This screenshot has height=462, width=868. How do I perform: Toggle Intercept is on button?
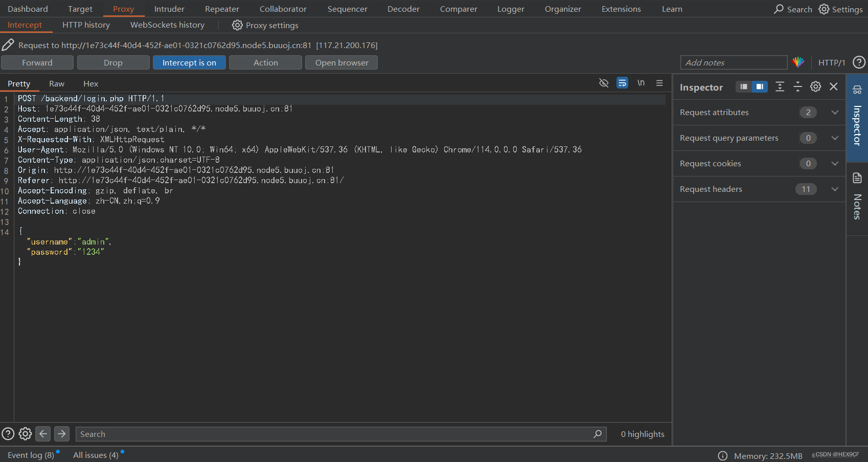[x=189, y=62]
